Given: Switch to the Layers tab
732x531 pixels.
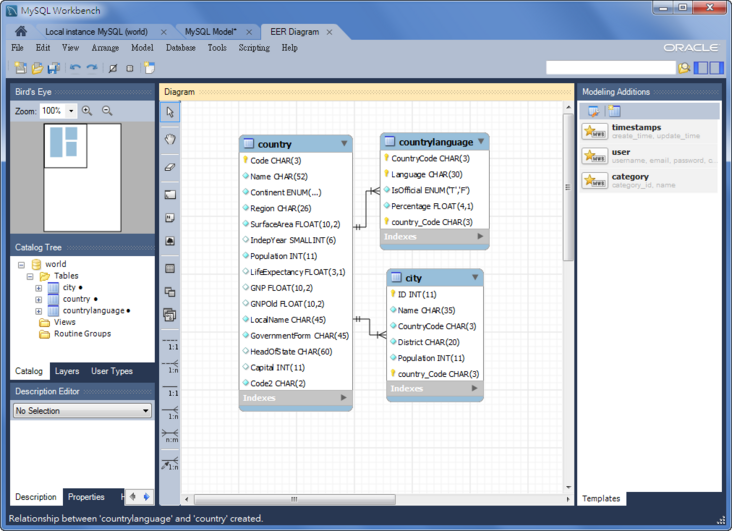Looking at the screenshot, I should 67,371.
